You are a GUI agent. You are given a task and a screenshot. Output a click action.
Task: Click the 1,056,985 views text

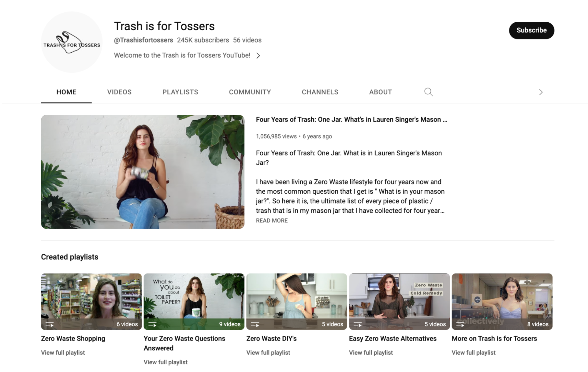point(276,136)
